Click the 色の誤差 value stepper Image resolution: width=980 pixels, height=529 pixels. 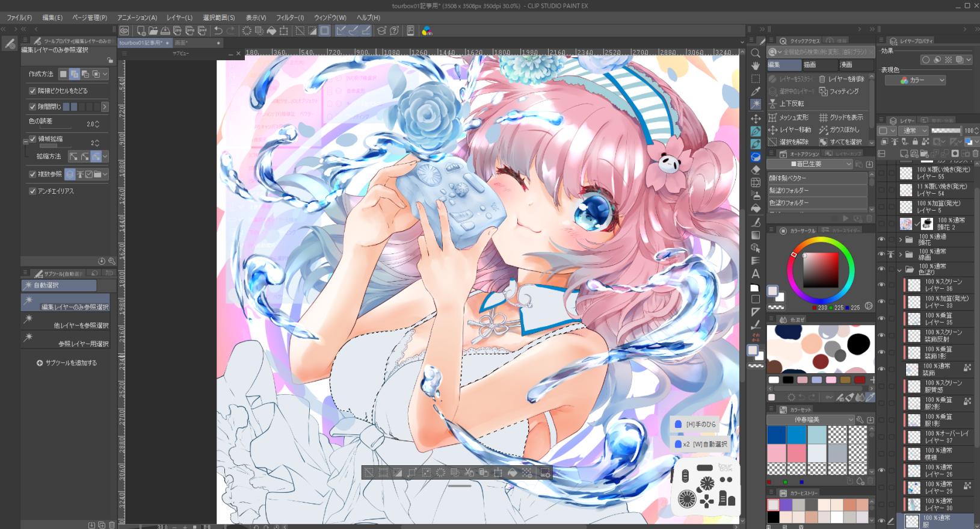(x=97, y=124)
